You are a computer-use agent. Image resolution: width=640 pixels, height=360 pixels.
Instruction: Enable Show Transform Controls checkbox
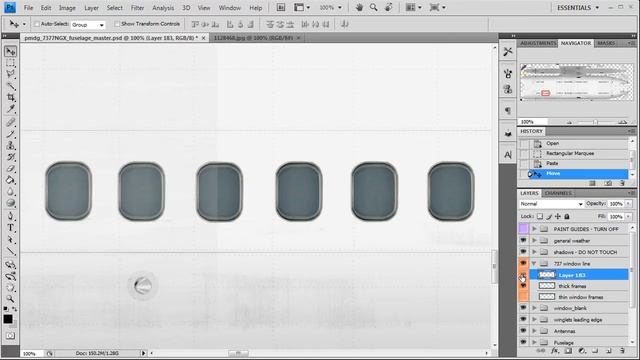coord(117,24)
